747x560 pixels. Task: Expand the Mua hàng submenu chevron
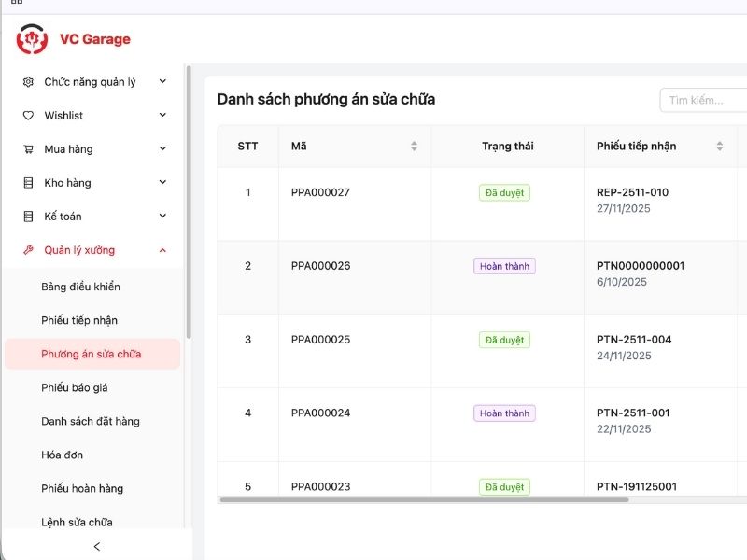[x=162, y=149]
